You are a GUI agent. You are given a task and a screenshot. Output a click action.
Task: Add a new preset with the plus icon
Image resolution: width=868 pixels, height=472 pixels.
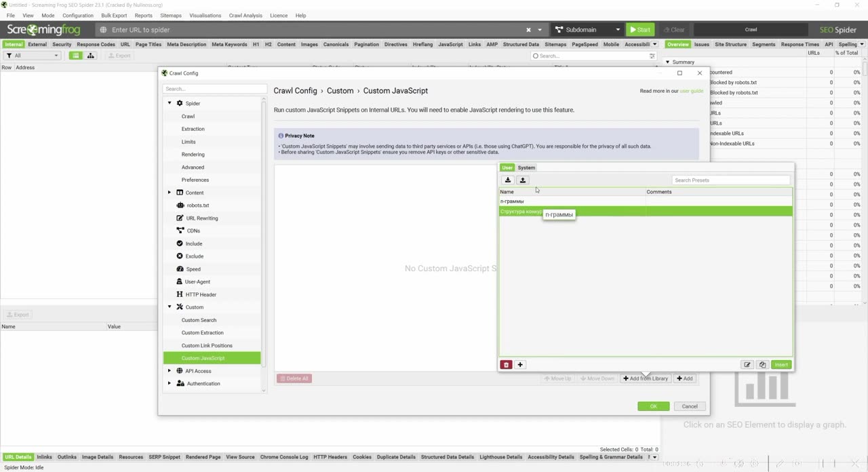coord(520,365)
